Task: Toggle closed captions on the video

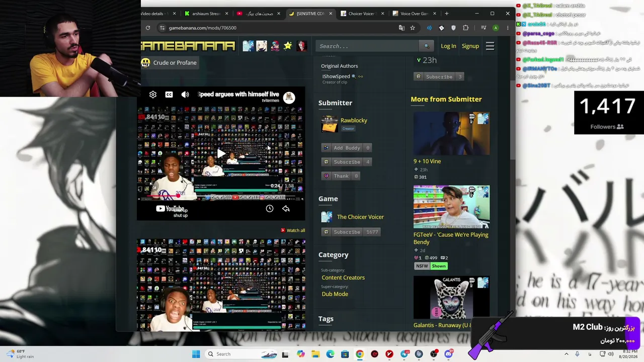Action: pos(169,95)
